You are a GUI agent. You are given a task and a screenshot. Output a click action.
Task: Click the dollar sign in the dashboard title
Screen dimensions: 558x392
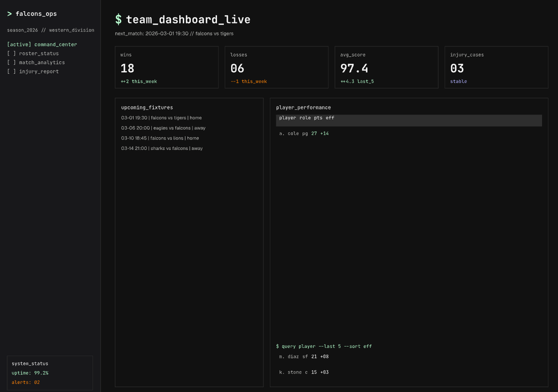119,20
